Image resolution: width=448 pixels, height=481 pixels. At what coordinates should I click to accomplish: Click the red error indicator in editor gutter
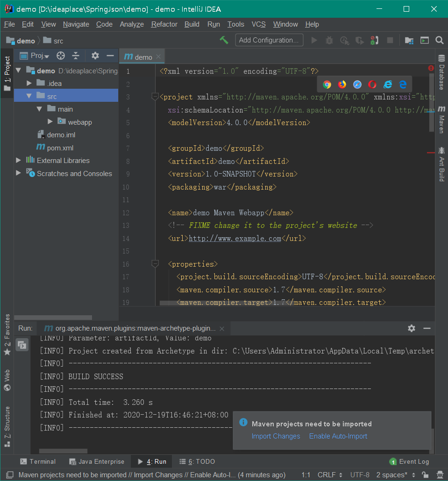(431, 68)
